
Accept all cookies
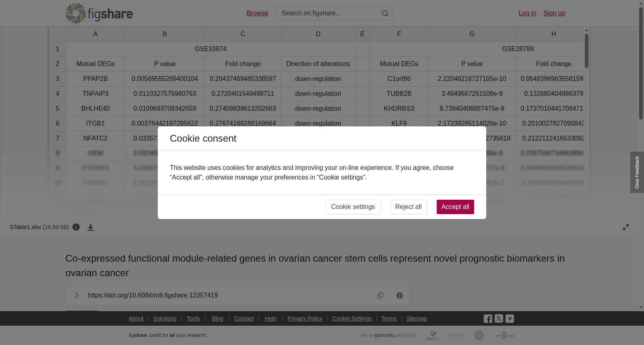pos(455,207)
